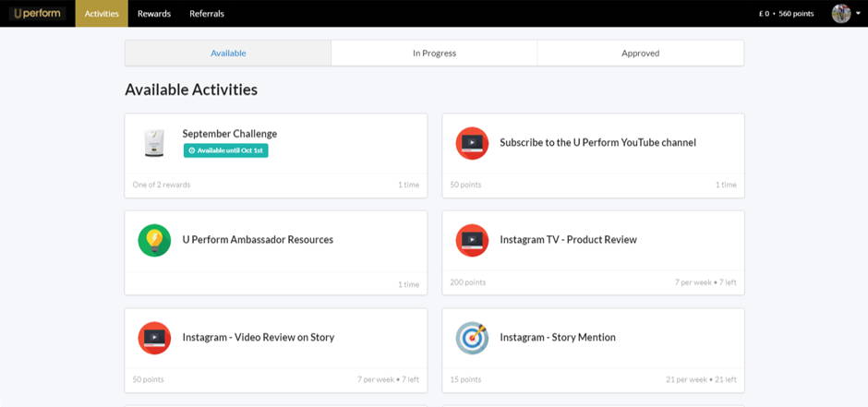
Task: Click '7 per week • 7 left' on Instagram TV card
Action: click(705, 282)
